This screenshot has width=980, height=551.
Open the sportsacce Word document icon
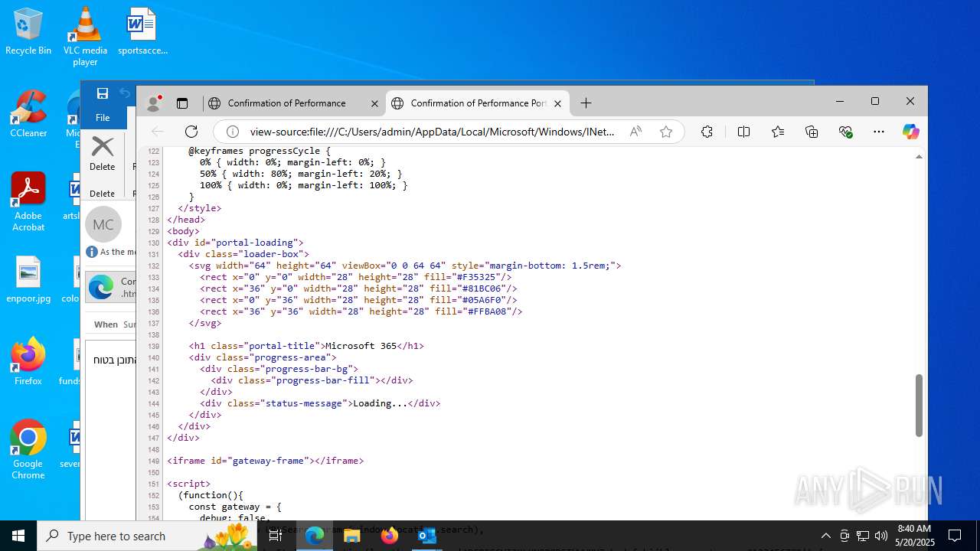[142, 31]
